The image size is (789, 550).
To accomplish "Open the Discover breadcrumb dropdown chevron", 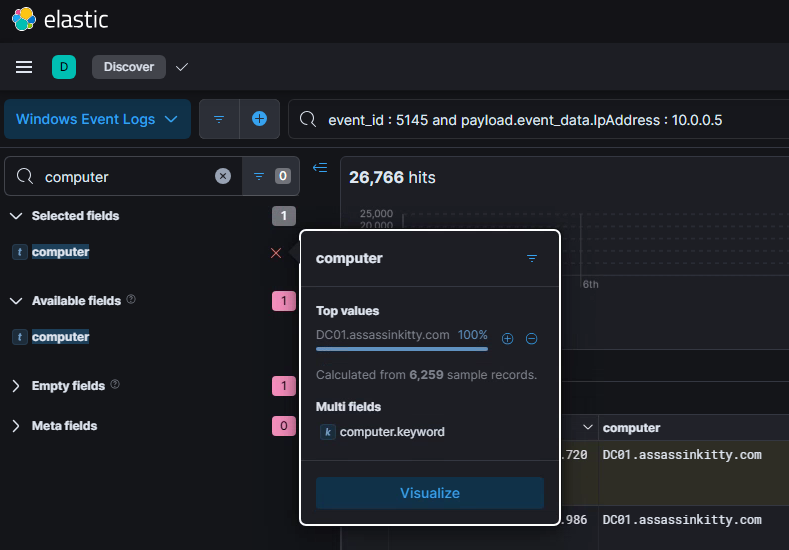I will click(182, 67).
